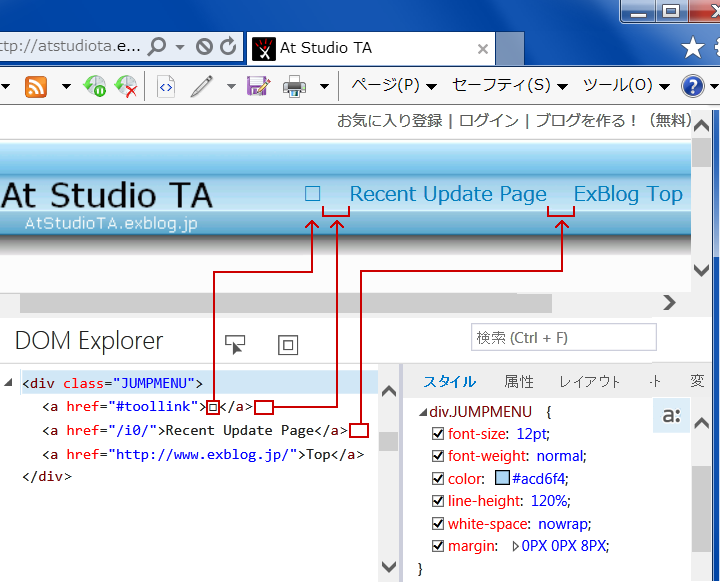Switch to the 属性 tab
The image size is (720, 582).
(x=519, y=381)
